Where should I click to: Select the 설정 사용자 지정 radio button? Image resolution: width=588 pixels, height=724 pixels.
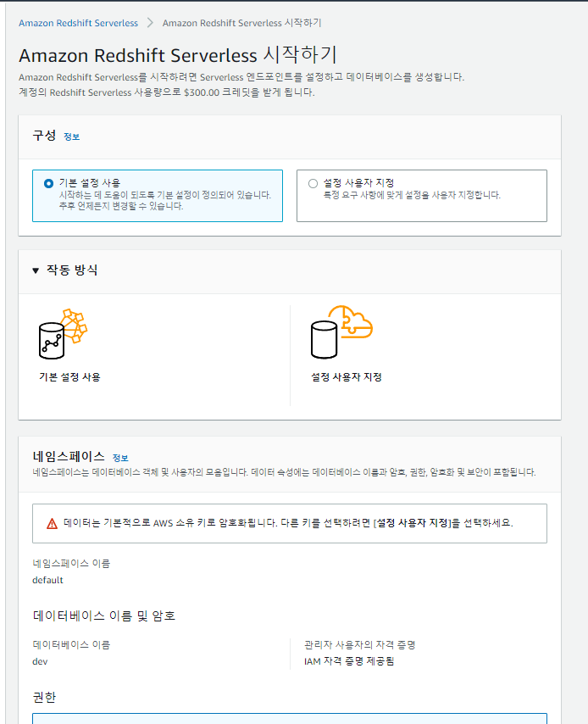pyautogui.click(x=313, y=183)
